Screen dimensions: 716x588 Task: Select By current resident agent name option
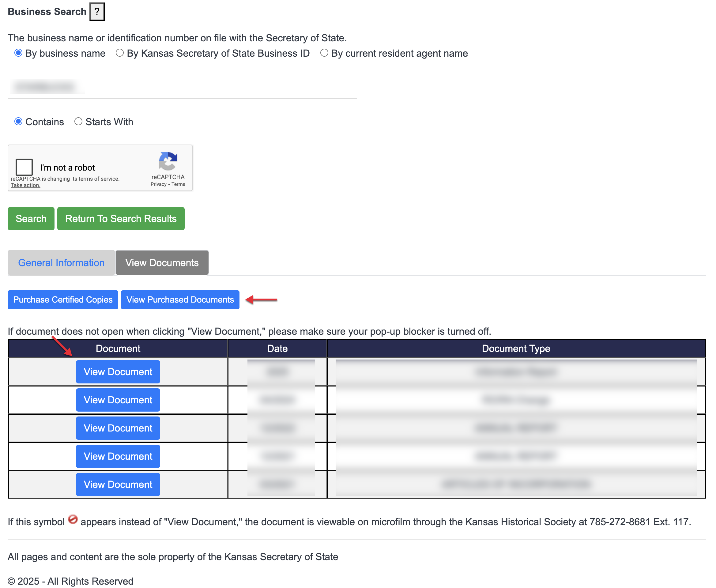click(324, 53)
